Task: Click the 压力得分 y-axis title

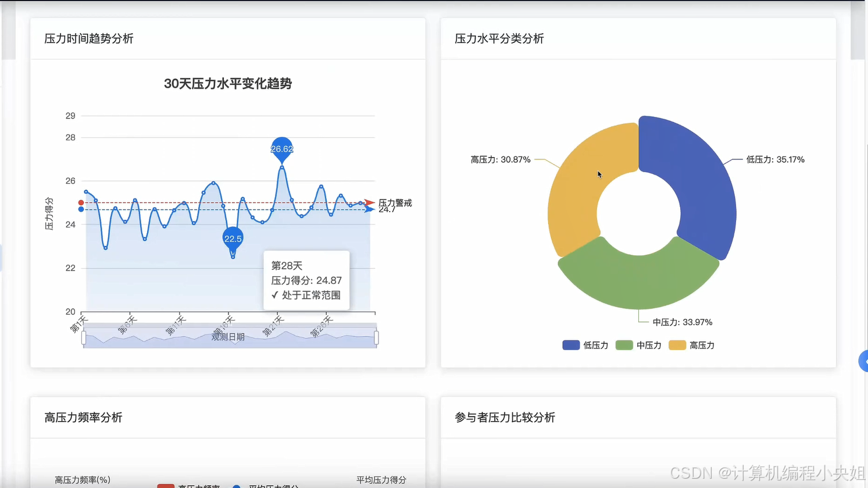Action: [49, 213]
